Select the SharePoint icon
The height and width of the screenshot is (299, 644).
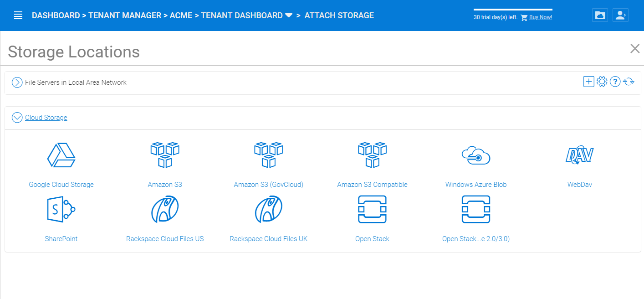(61, 209)
